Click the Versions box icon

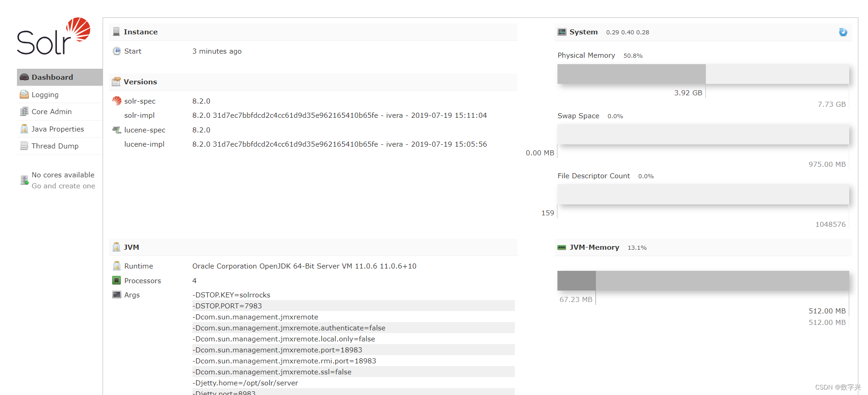116,82
